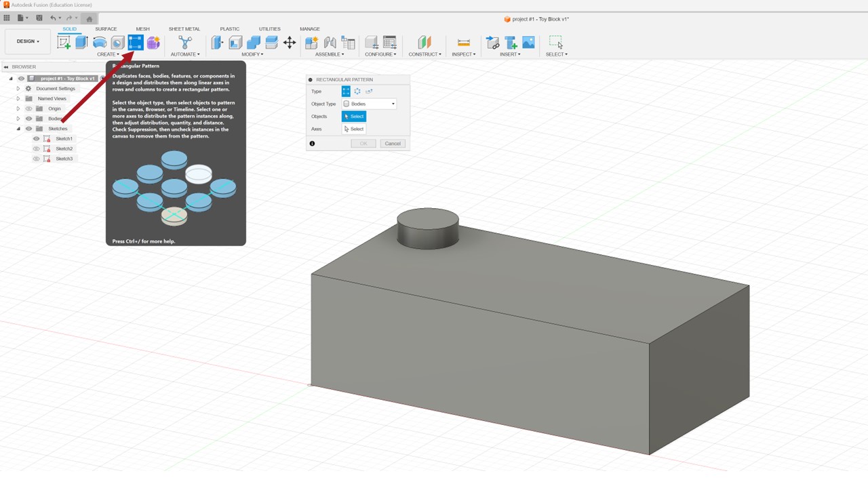Click the Select tool icon

pos(556,43)
